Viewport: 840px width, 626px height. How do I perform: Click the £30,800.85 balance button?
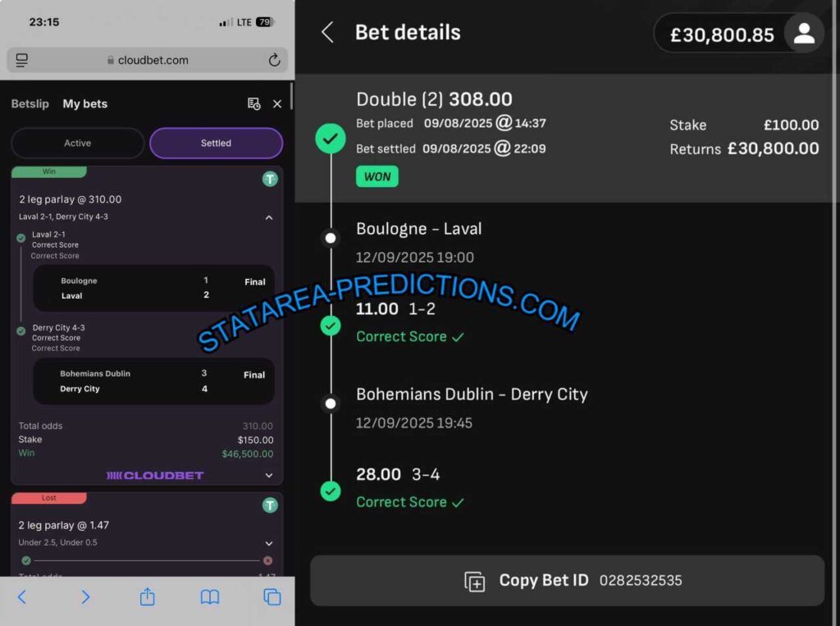(x=722, y=34)
